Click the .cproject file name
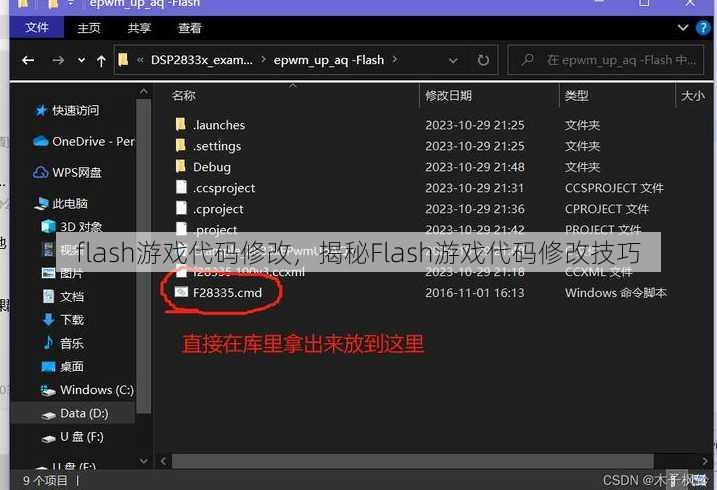 218,209
